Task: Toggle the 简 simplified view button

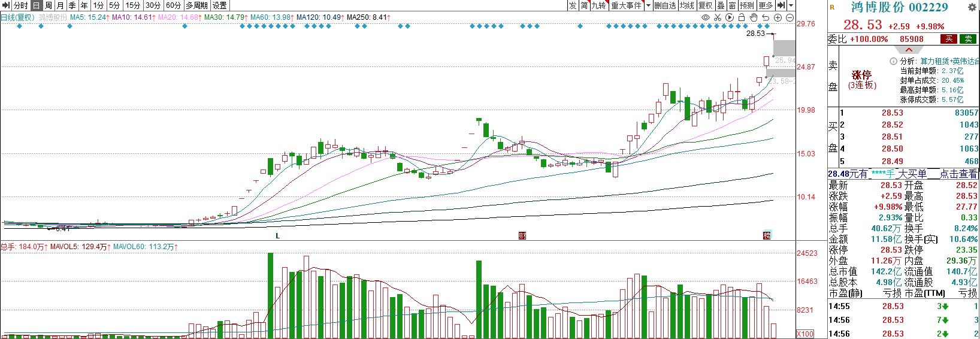Action: 584,5
